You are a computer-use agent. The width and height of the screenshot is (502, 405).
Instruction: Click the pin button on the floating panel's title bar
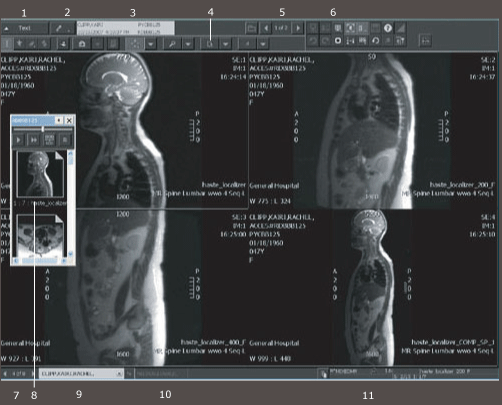click(x=59, y=120)
